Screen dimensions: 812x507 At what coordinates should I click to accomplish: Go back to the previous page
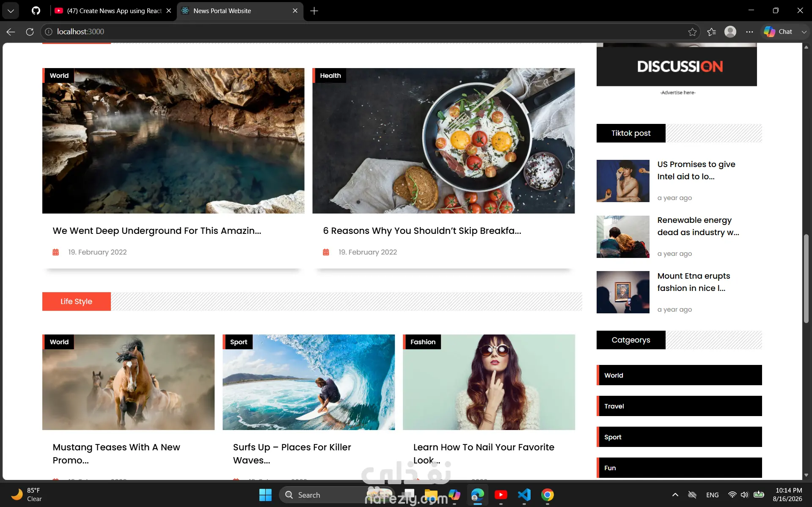pyautogui.click(x=11, y=32)
